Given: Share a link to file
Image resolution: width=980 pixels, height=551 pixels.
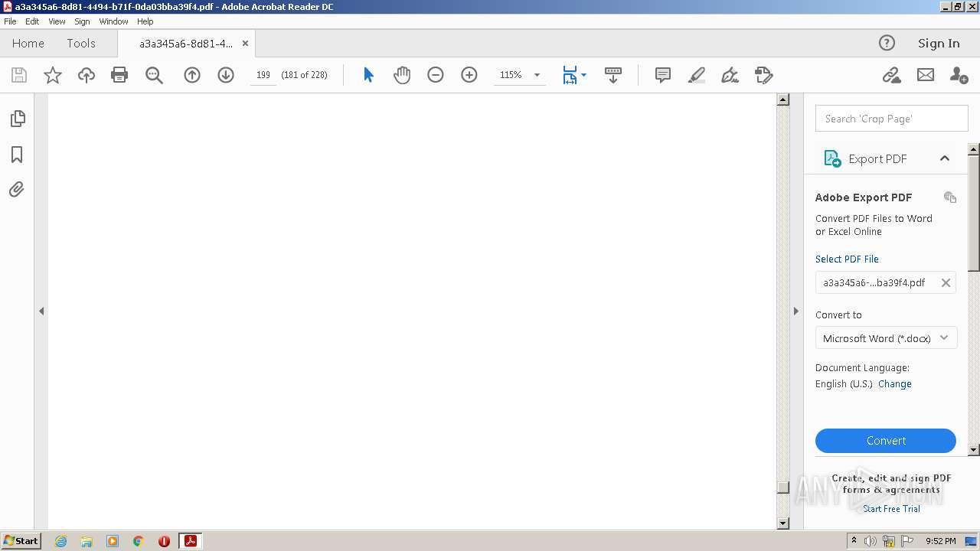Looking at the screenshot, I should [x=891, y=75].
